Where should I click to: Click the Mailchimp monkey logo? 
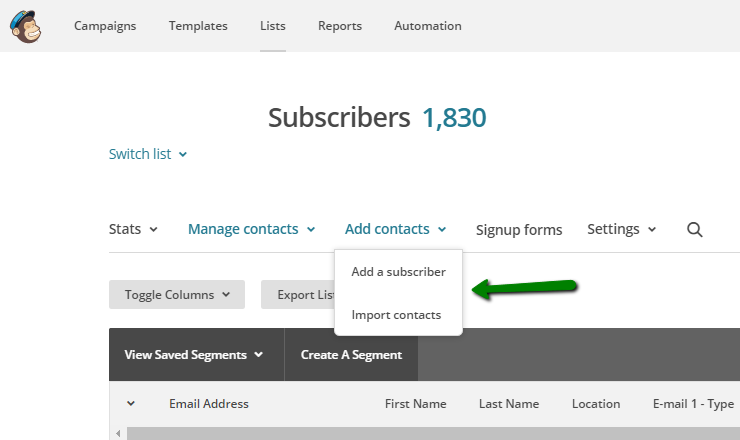[x=25, y=26]
